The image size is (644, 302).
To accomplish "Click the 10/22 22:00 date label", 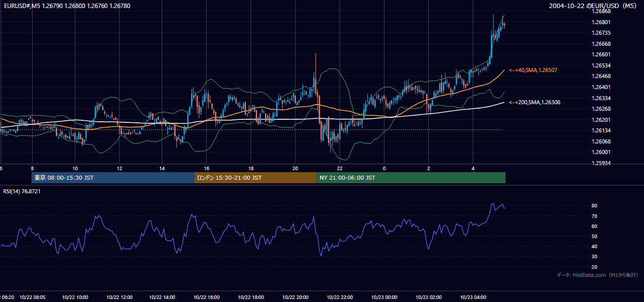I will (340, 297).
